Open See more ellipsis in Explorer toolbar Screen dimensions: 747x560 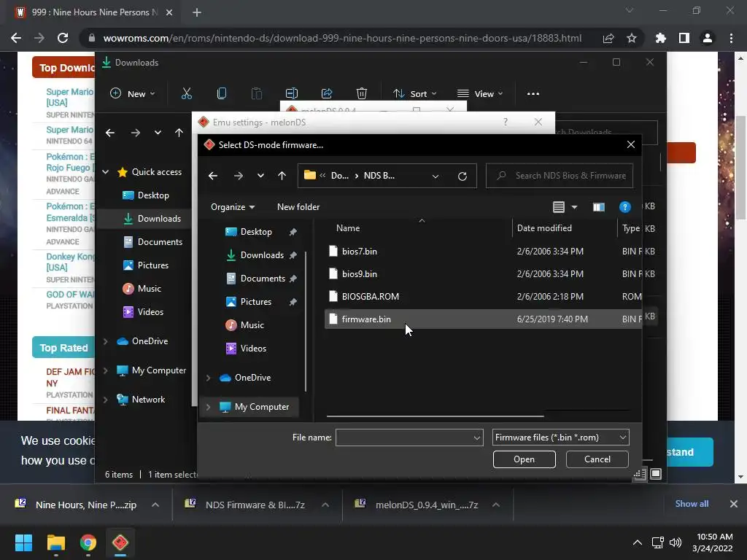click(x=533, y=94)
